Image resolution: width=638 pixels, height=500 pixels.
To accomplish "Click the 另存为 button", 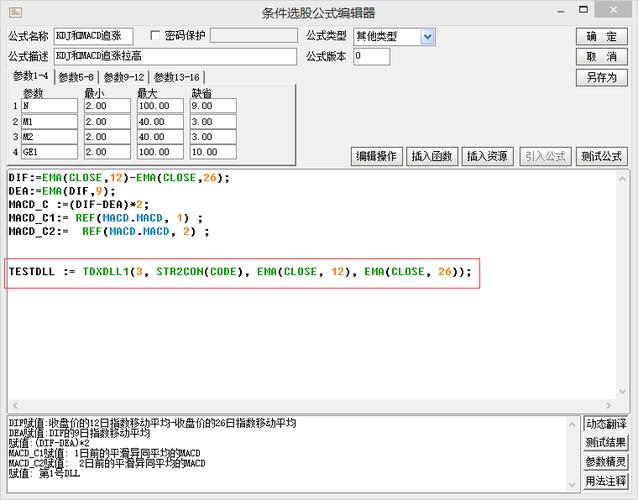I will [x=602, y=77].
